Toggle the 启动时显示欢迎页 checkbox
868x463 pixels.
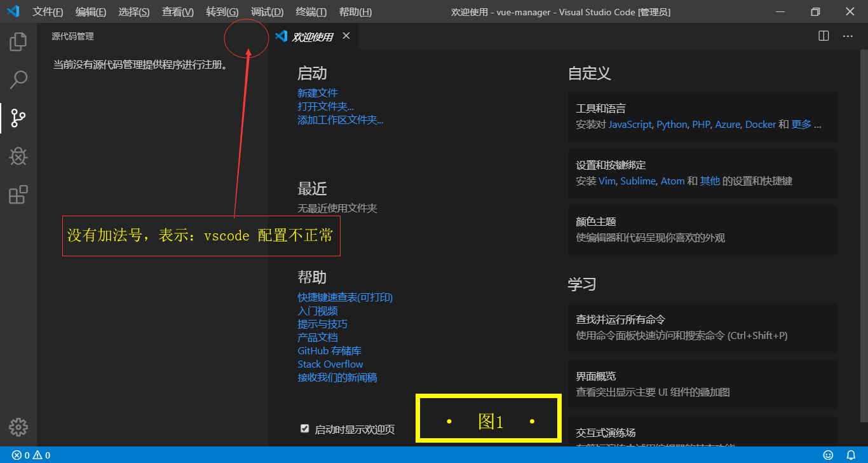tap(304, 429)
